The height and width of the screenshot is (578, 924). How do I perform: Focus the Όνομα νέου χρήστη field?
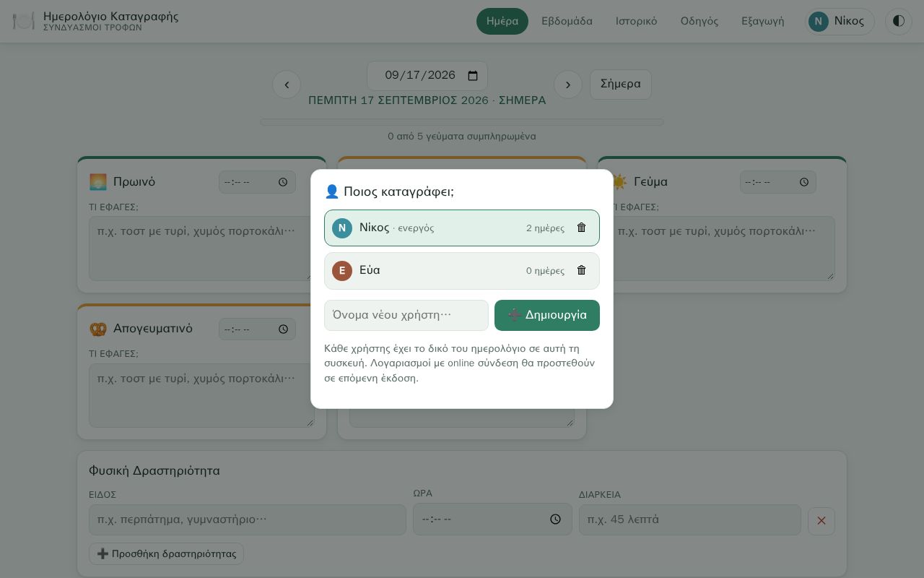[406, 315]
